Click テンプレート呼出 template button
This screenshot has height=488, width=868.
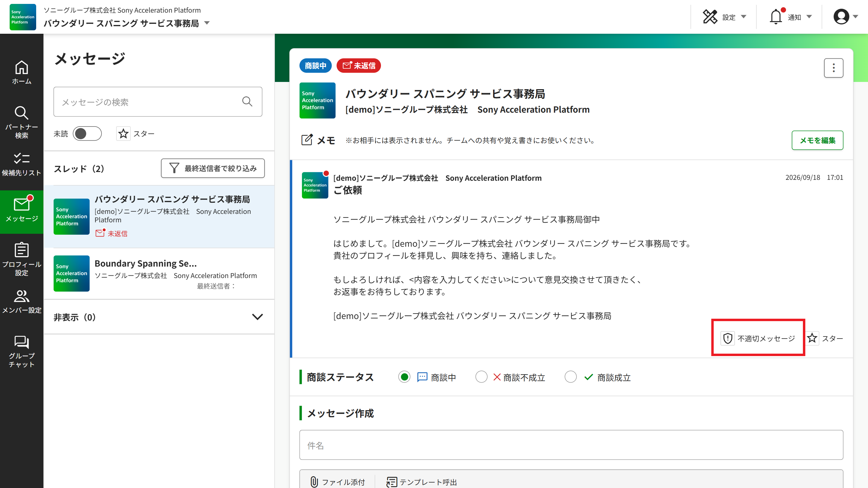[x=422, y=482]
